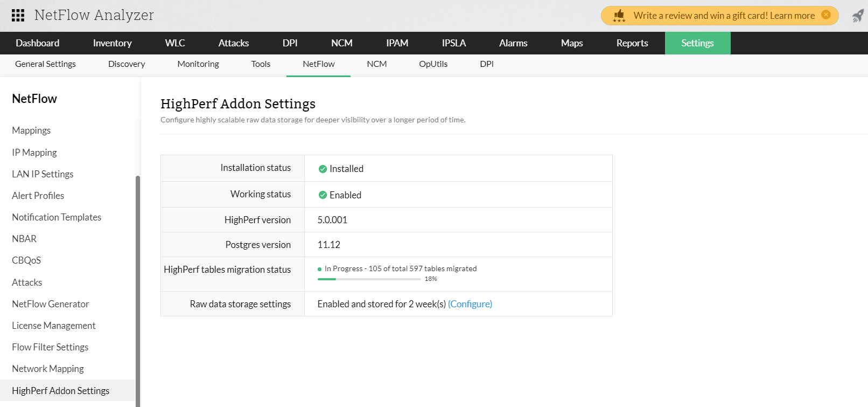Click the thumbs-up review icon
The width and height of the screenshot is (868, 407).
coord(619,16)
